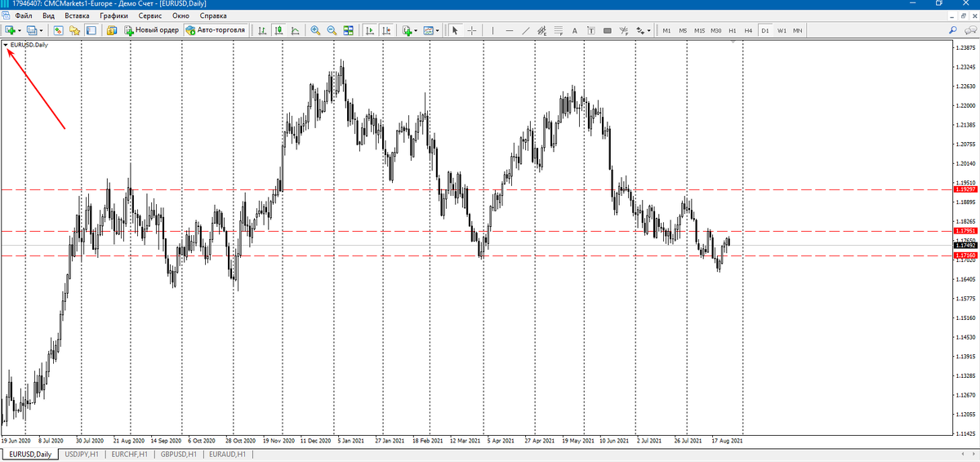Expand the Templates dropdown arrow

[x=438, y=31]
